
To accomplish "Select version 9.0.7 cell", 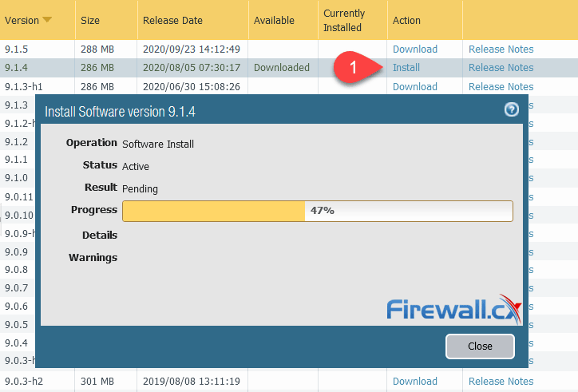I will coord(16,288).
